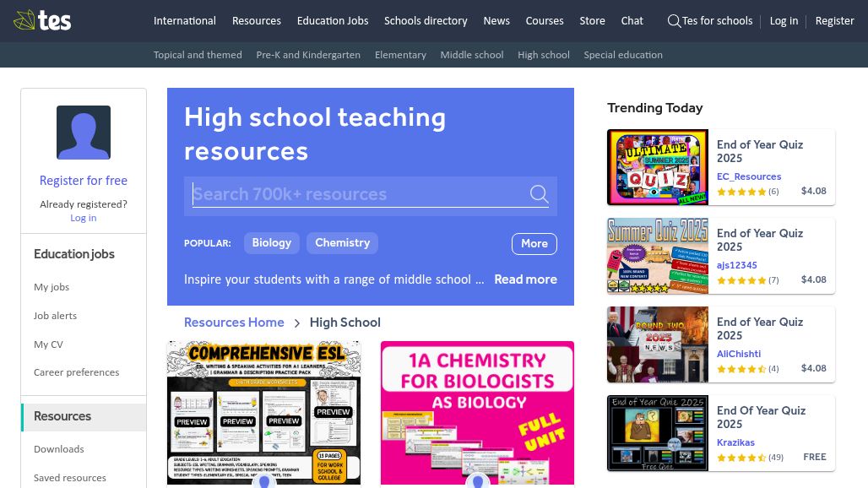This screenshot has width=868, height=488.
Task: Click EC_Resources author link
Action: pyautogui.click(x=749, y=176)
